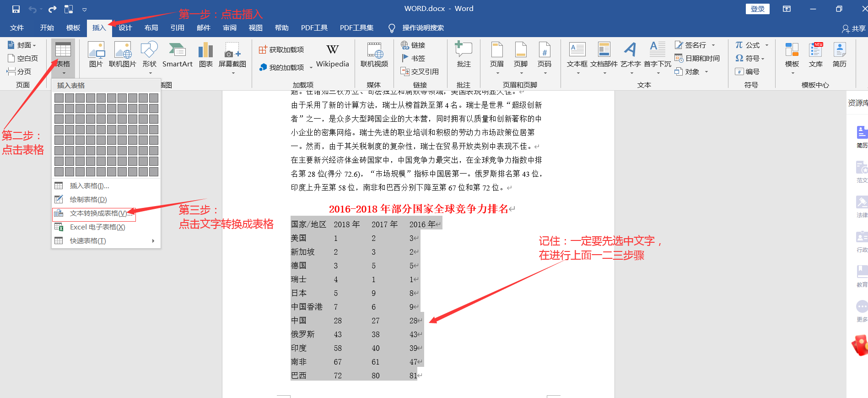Expand the 签名行 dropdown arrow
This screenshot has width=868, height=398.
(x=713, y=45)
